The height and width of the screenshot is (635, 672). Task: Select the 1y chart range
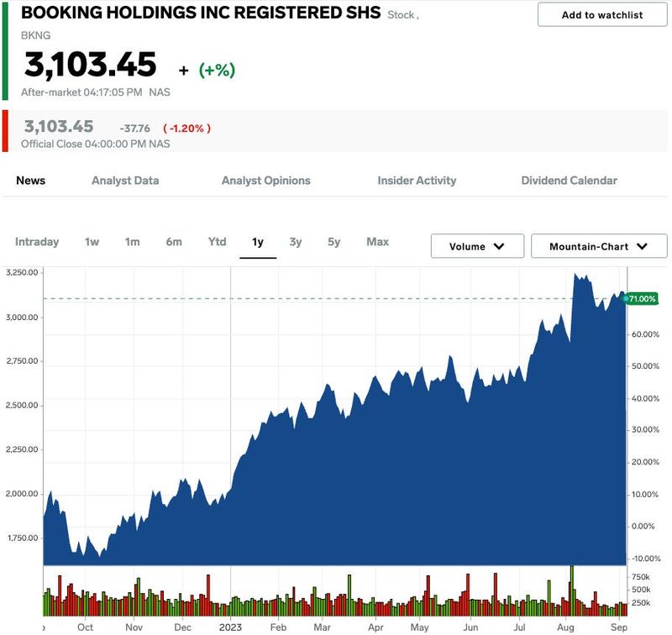pos(258,242)
